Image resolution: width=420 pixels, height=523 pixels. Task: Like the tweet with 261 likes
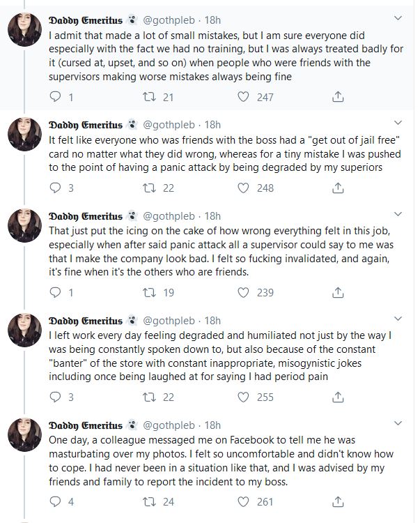[x=244, y=501]
